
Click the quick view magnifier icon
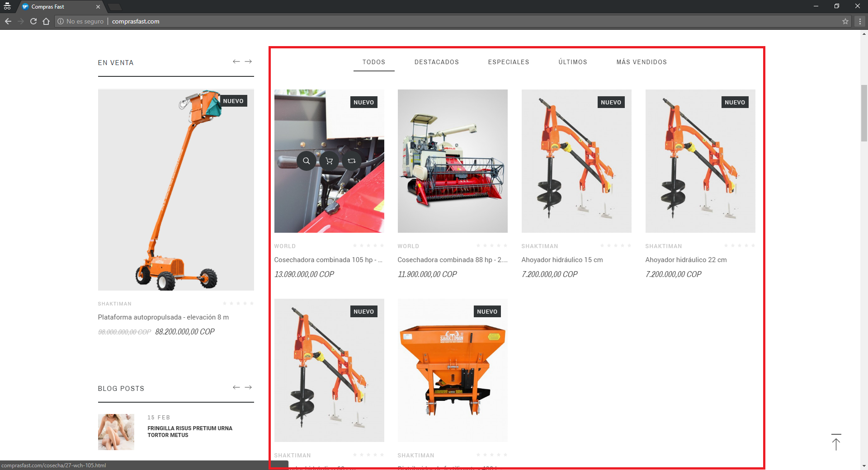tap(307, 161)
